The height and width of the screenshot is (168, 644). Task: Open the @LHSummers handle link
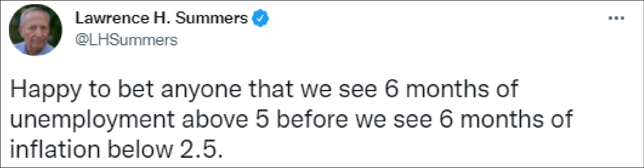(126, 40)
